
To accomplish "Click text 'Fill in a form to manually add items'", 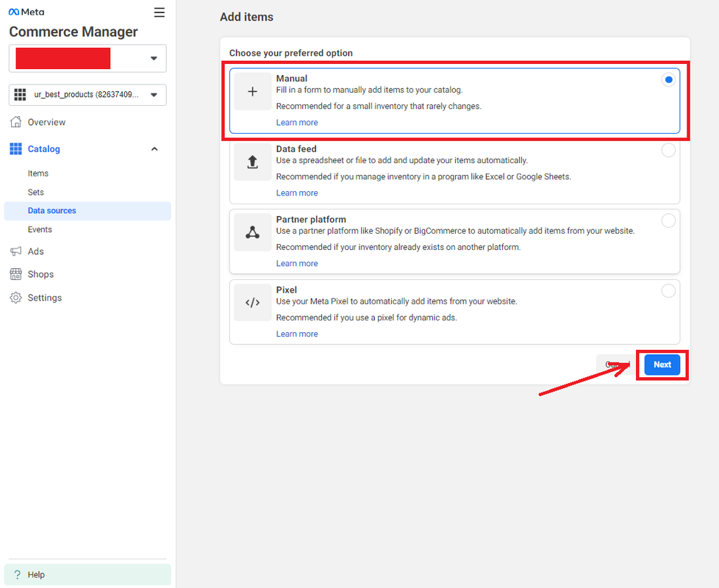I will click(369, 90).
